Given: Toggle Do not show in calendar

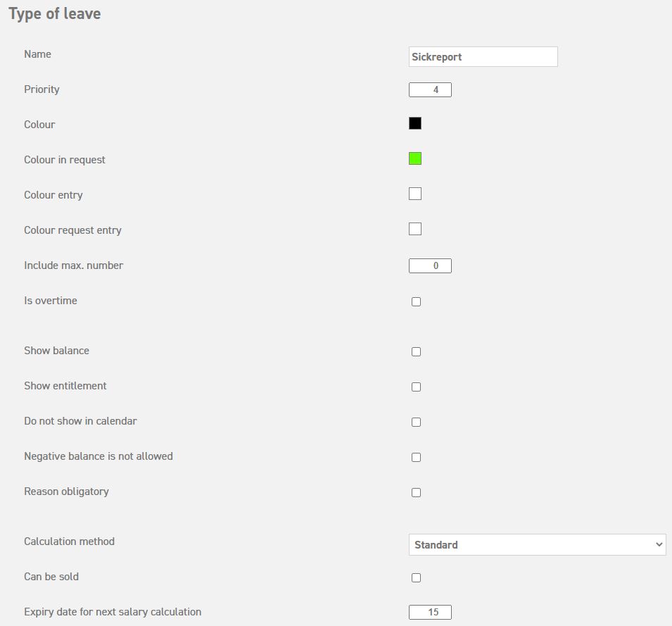Looking at the screenshot, I should (x=416, y=422).
